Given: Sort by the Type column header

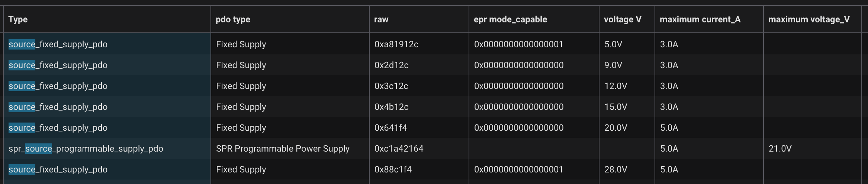Looking at the screenshot, I should point(107,19).
